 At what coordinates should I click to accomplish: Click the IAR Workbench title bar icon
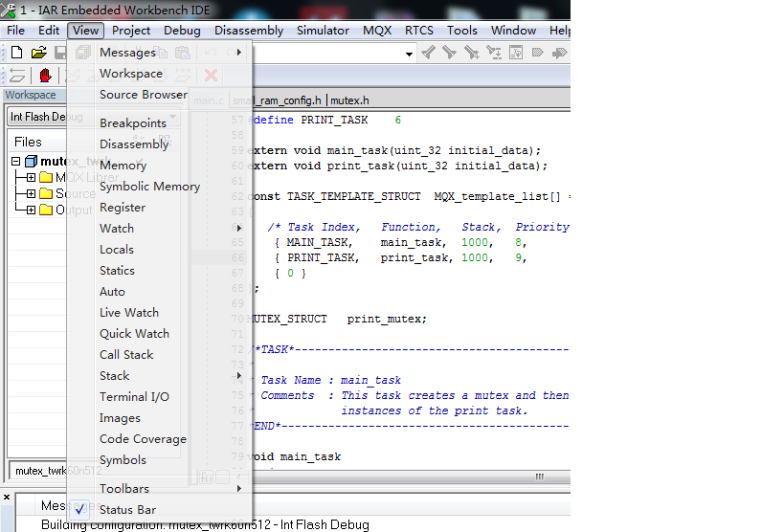pos(8,10)
